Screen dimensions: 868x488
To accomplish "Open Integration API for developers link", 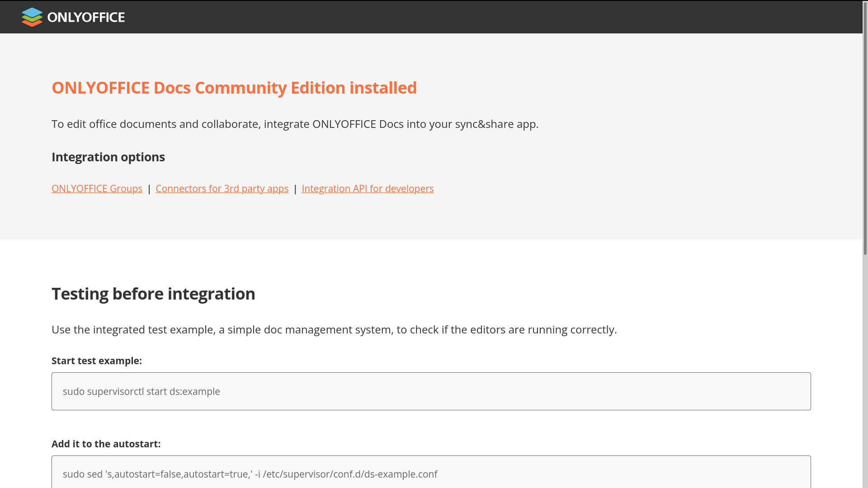I will (x=368, y=188).
